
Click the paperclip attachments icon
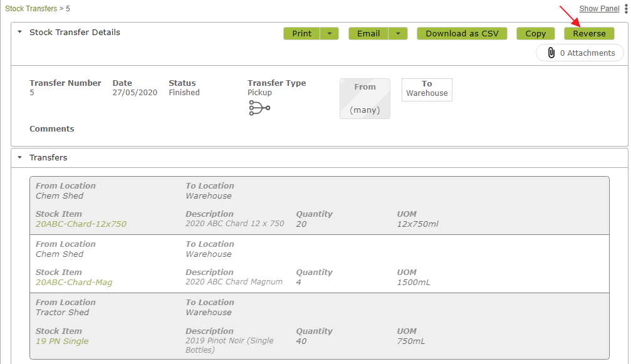(551, 53)
